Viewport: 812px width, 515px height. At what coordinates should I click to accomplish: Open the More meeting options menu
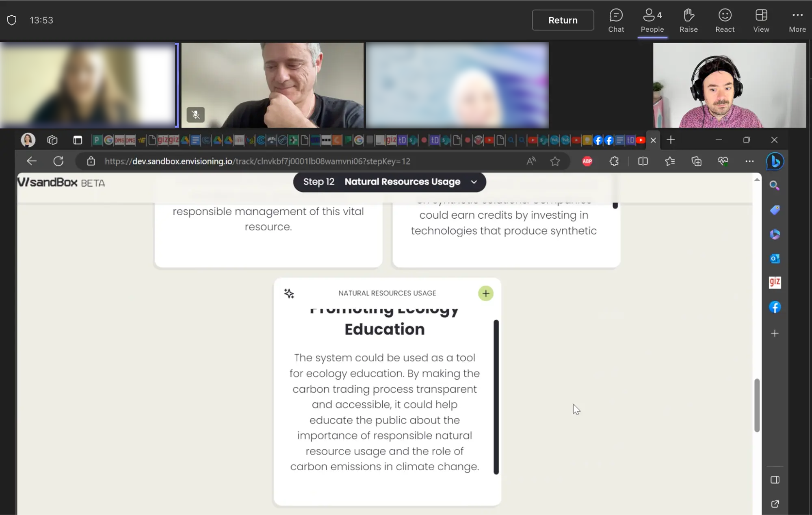click(797, 20)
